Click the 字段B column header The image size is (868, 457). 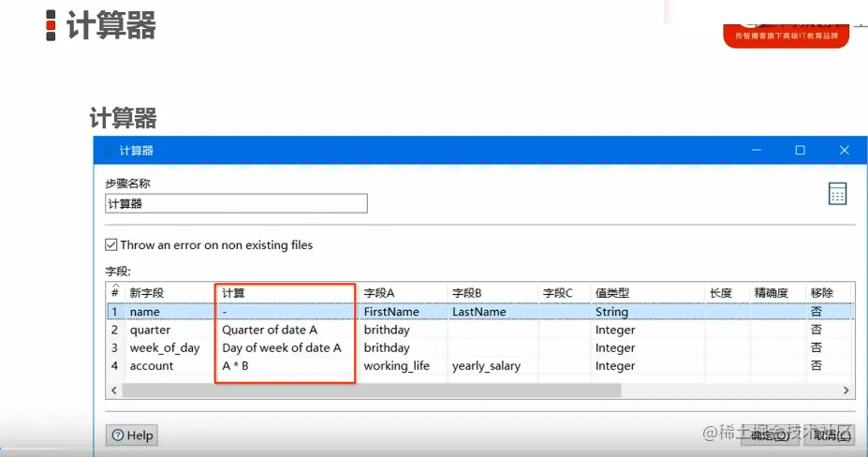(x=467, y=293)
